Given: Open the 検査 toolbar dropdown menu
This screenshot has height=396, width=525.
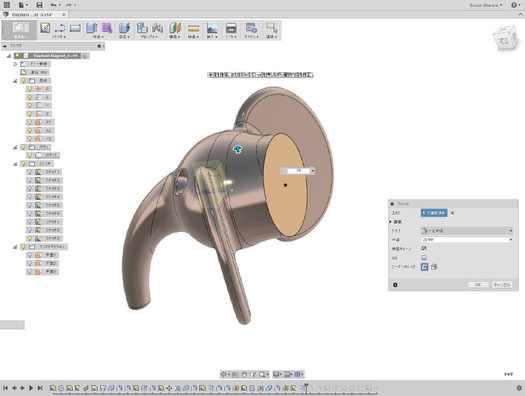Looking at the screenshot, I should pyautogui.click(x=193, y=36).
